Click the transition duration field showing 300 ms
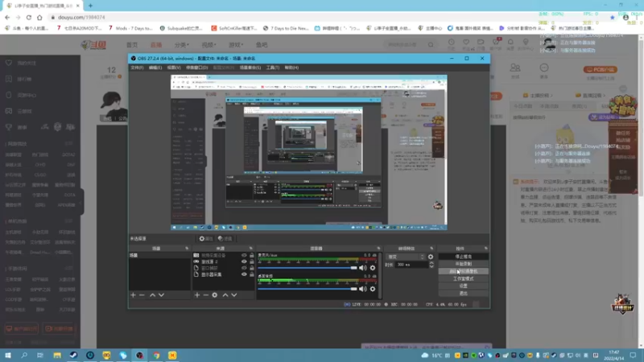The height and width of the screenshot is (362, 644). click(411, 265)
